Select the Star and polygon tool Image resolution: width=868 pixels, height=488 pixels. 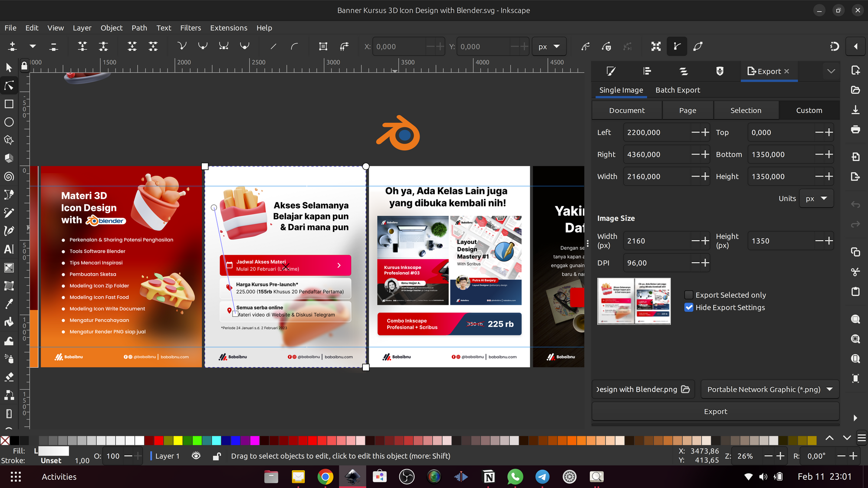click(9, 140)
